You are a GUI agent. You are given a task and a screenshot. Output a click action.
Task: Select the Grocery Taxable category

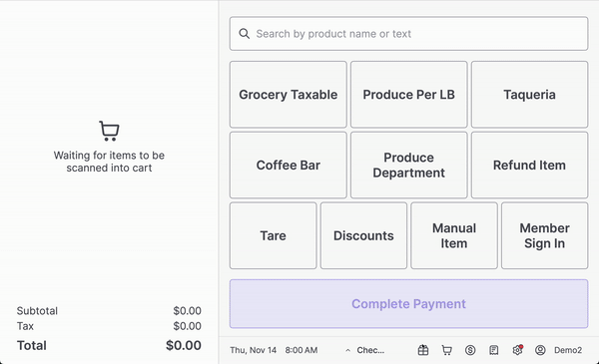point(289,95)
